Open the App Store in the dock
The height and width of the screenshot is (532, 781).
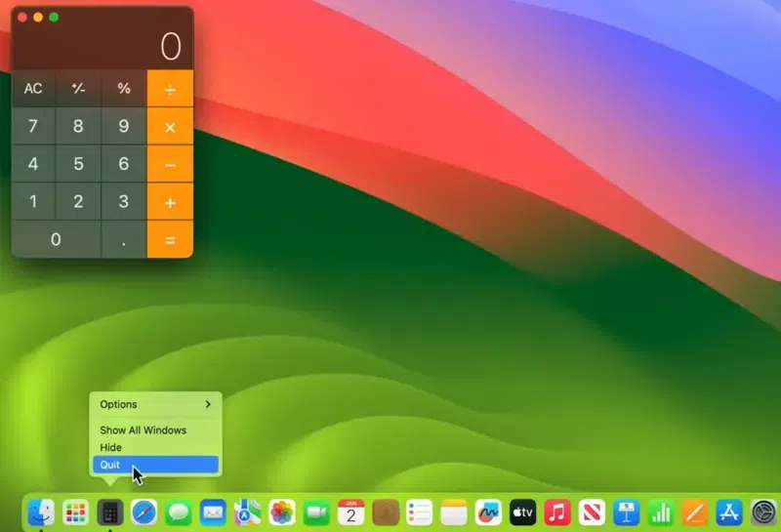729,512
